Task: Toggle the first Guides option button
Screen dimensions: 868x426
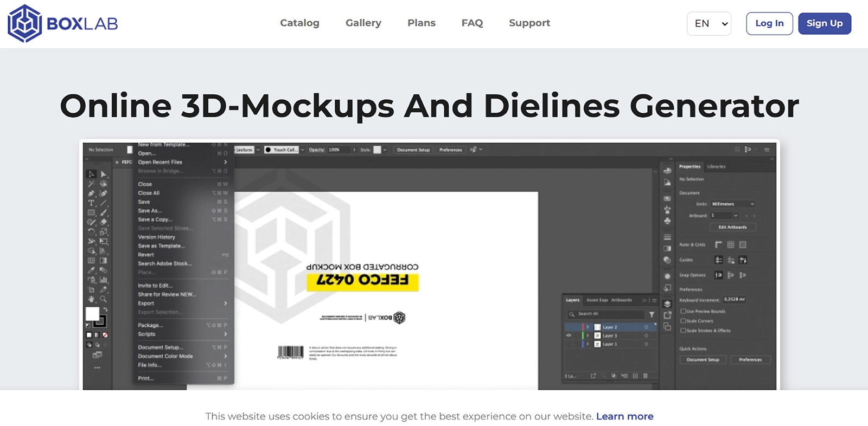Action: point(718,260)
